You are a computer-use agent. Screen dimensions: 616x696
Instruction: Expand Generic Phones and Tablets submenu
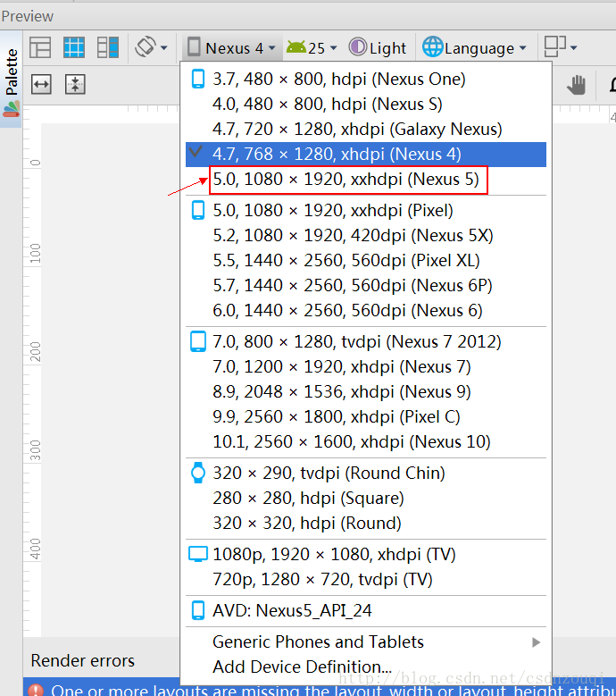[366, 642]
